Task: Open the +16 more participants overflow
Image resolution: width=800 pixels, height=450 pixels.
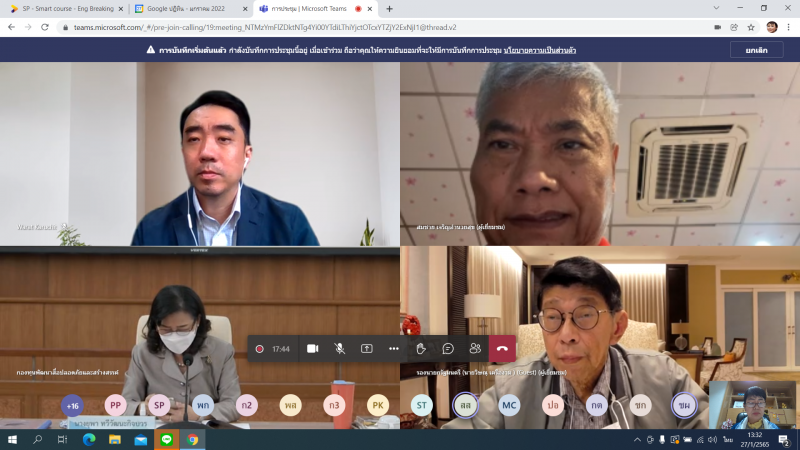Action: click(x=72, y=406)
